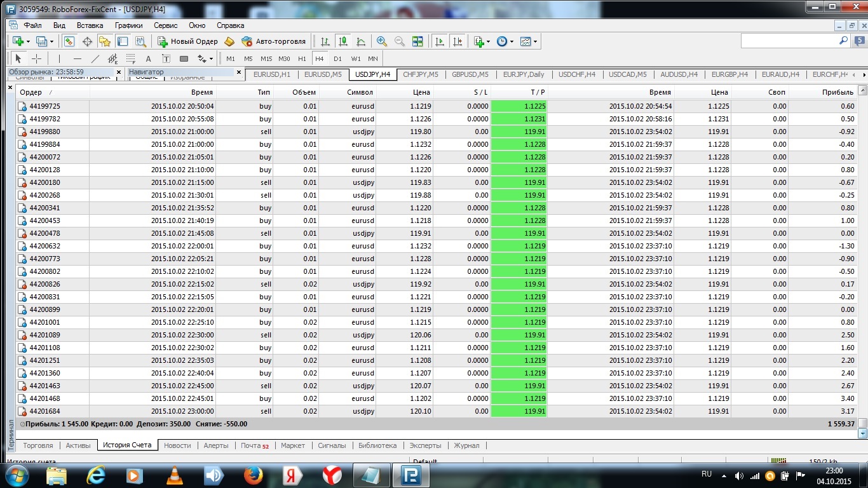Screen dimensions: 868x488
Task: Open the Сервис menu
Action: pyautogui.click(x=166, y=25)
